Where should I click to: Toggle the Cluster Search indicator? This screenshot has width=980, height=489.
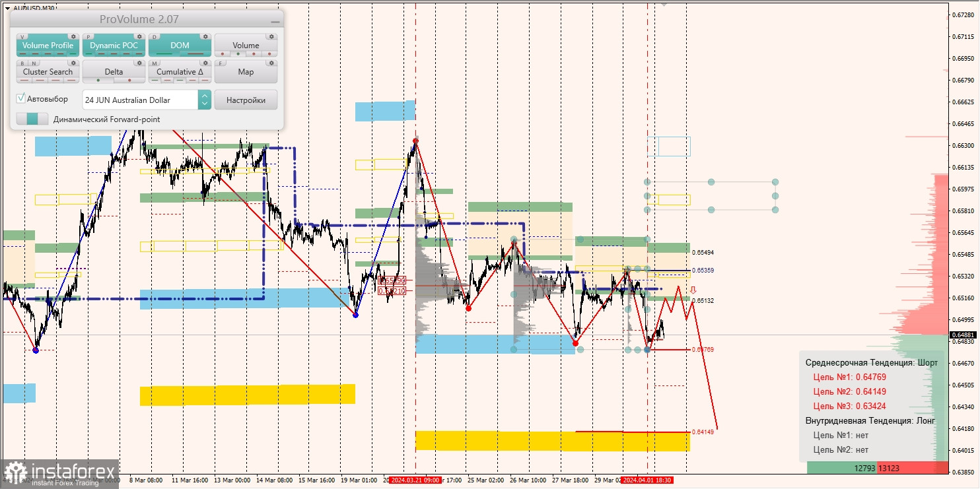coord(48,72)
